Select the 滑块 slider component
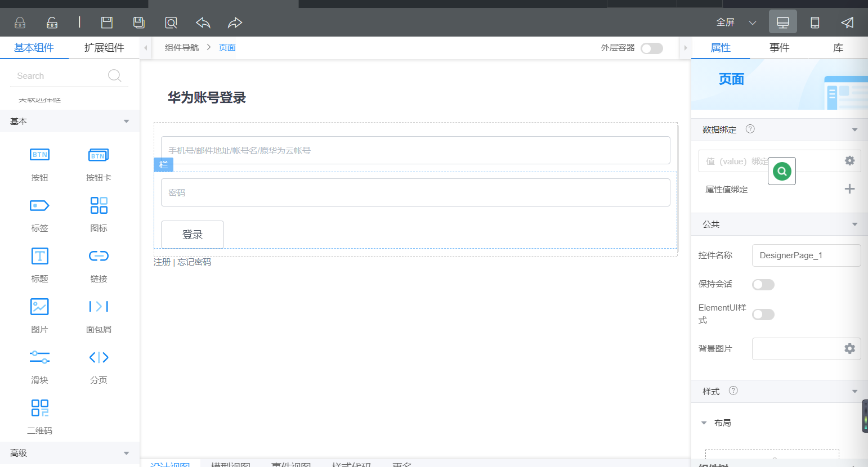 coord(39,367)
